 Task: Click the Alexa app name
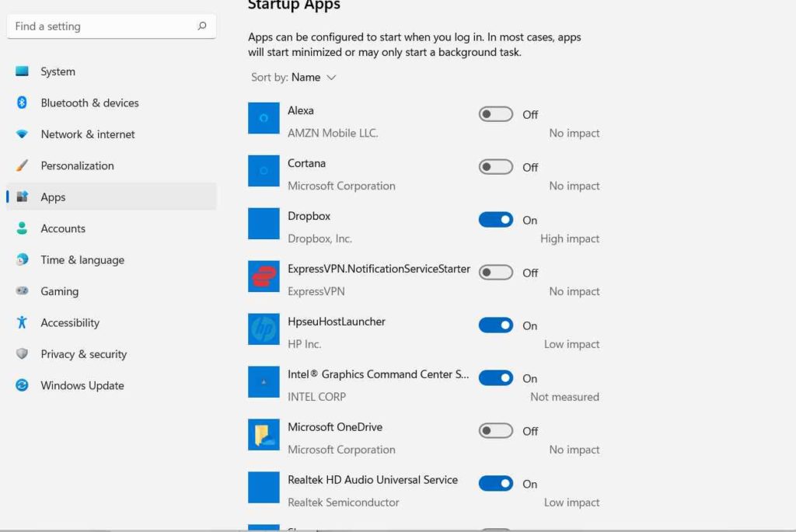click(301, 110)
